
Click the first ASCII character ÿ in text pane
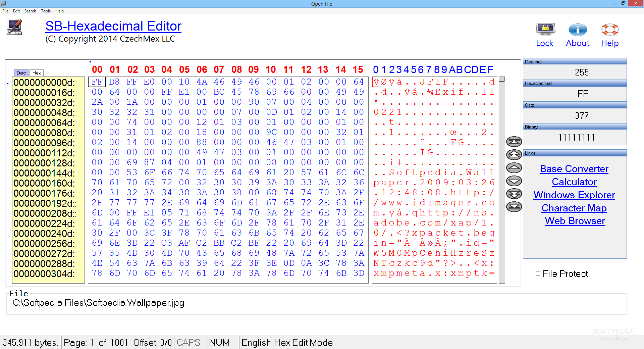tap(376, 82)
